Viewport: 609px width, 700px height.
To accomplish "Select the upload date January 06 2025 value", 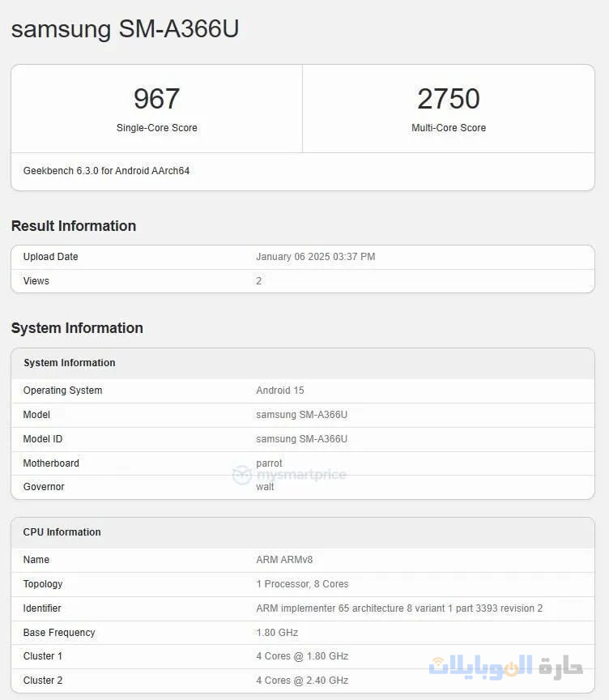I will tap(315, 257).
